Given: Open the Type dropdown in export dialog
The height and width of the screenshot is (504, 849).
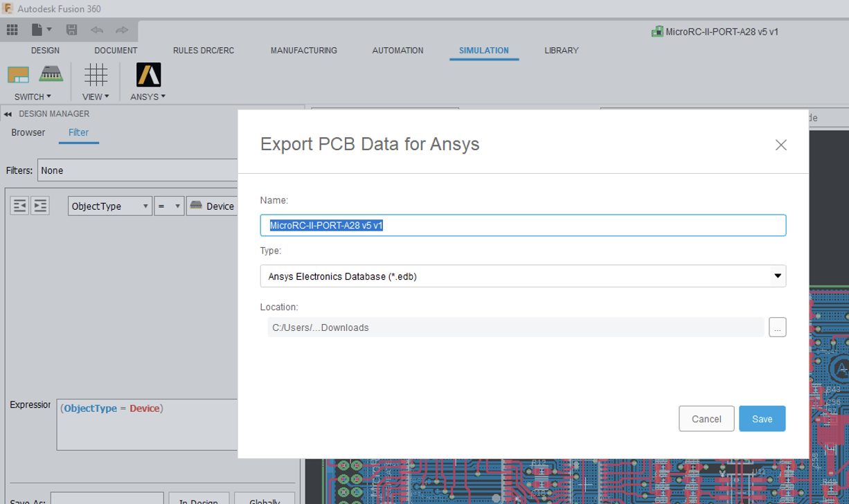Looking at the screenshot, I should (523, 276).
